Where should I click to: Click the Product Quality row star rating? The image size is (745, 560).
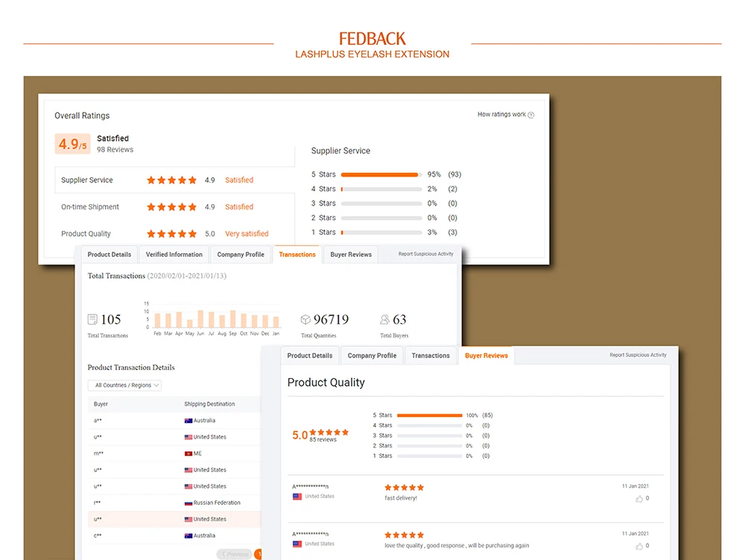click(171, 234)
